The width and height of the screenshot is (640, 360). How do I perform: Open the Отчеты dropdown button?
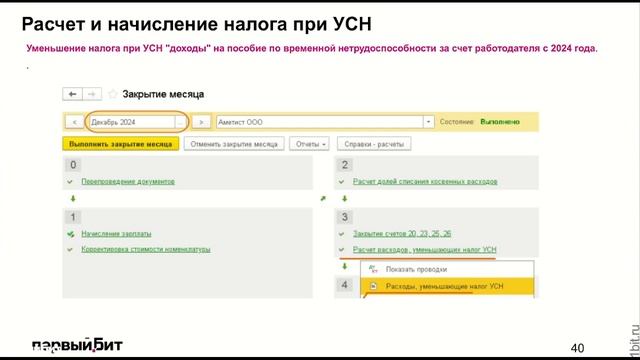pyautogui.click(x=309, y=144)
